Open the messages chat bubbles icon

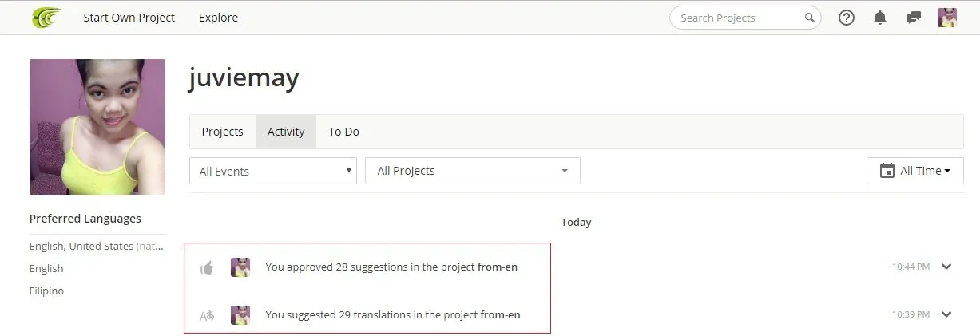(914, 18)
